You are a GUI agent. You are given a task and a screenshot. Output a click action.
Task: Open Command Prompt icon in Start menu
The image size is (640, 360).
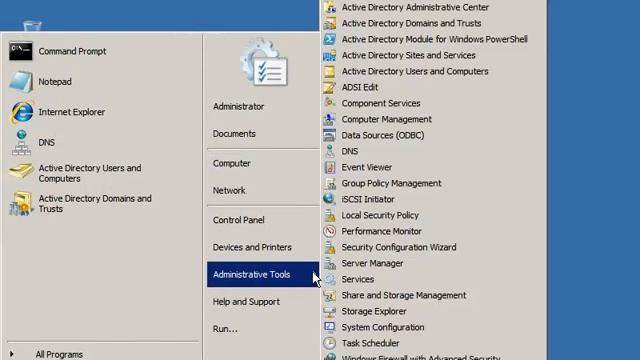(20, 51)
